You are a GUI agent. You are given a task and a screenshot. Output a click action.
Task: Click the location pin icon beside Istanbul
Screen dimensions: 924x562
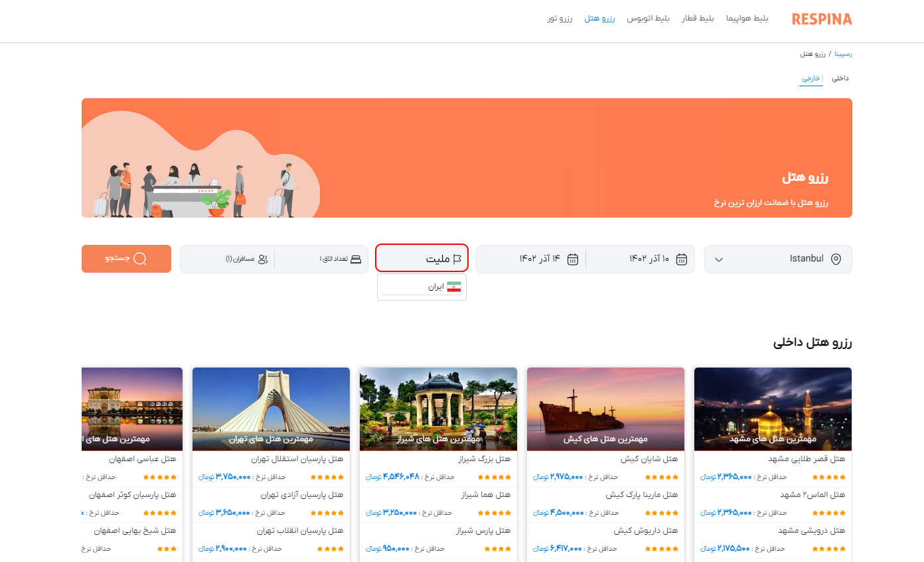pyautogui.click(x=836, y=259)
